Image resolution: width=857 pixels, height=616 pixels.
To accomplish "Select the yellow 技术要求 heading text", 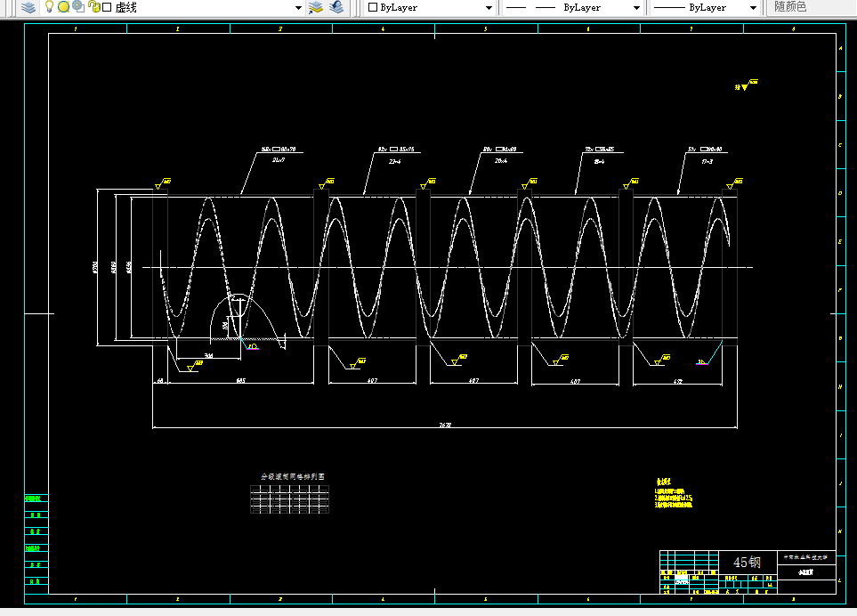I will coord(663,482).
